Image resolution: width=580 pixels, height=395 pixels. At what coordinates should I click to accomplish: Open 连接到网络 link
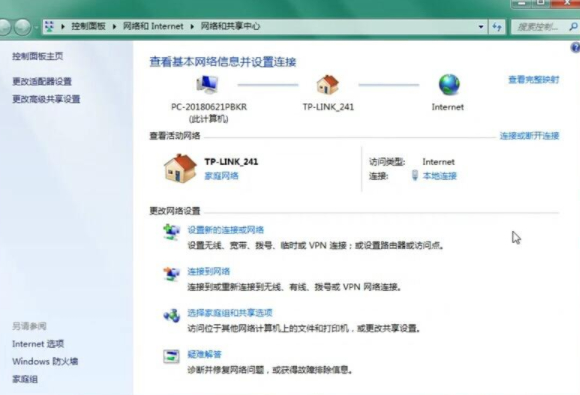click(x=209, y=271)
